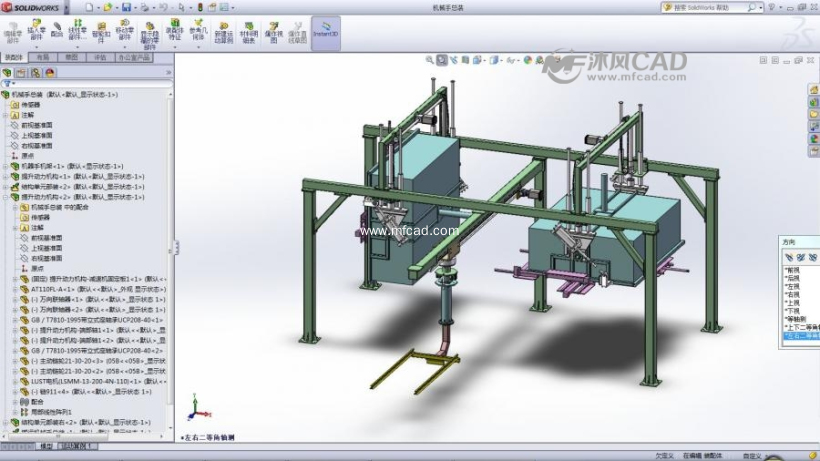Click the New document icon
This screenshot has height=461, width=820.
point(89,7)
